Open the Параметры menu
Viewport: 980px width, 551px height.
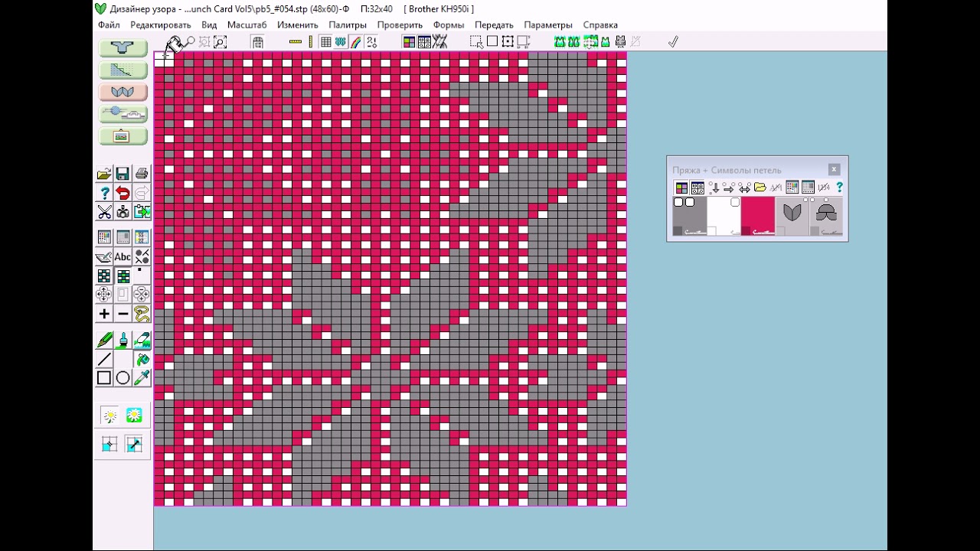(547, 25)
